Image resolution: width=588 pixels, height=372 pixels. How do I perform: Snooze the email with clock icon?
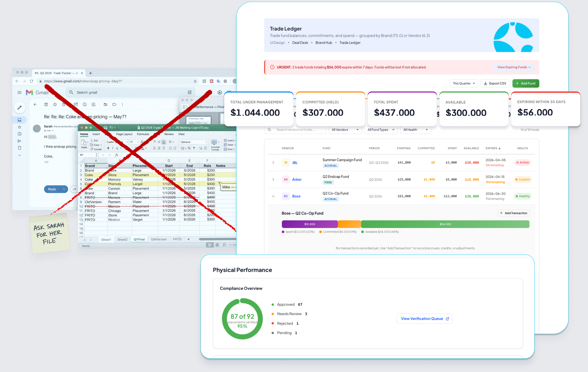point(84,104)
